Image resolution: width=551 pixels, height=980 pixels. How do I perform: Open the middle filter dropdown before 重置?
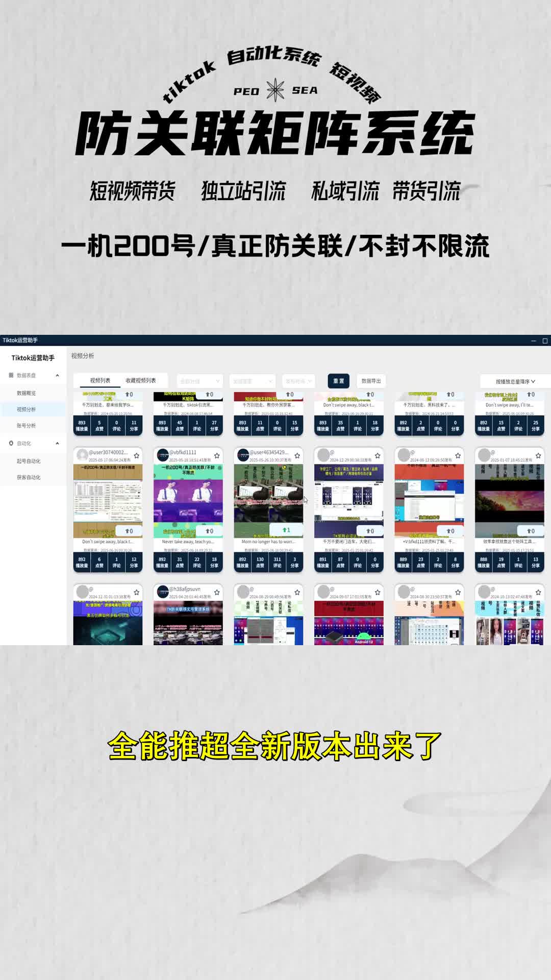point(252,381)
